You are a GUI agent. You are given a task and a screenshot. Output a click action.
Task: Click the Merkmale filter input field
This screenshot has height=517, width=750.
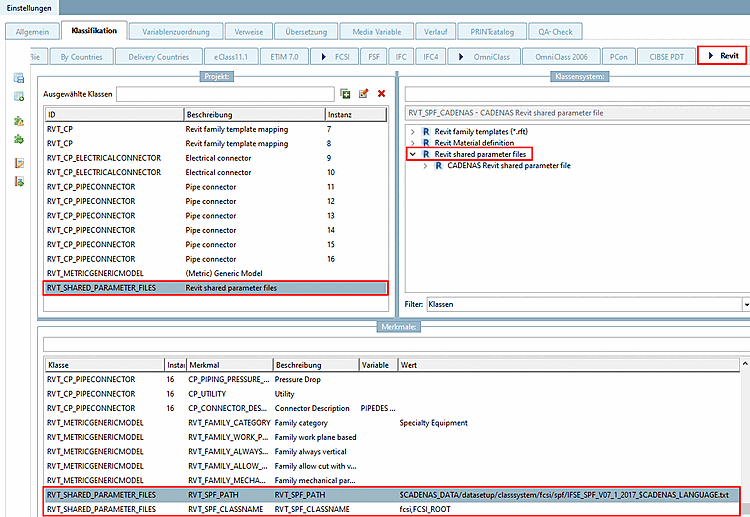397,344
